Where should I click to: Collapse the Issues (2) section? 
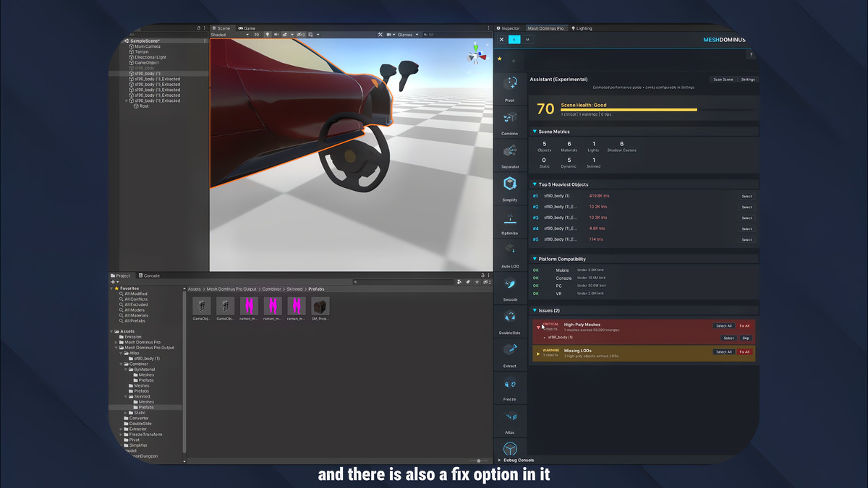tap(535, 309)
